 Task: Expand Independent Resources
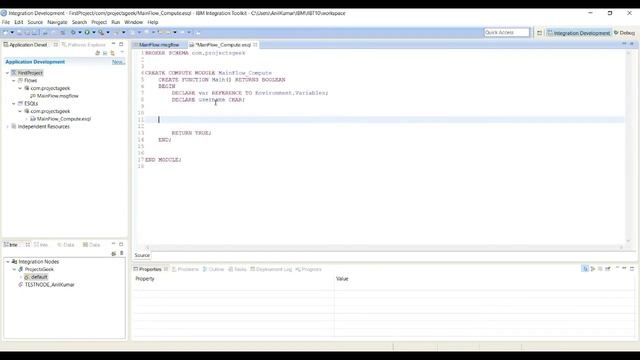(7, 127)
